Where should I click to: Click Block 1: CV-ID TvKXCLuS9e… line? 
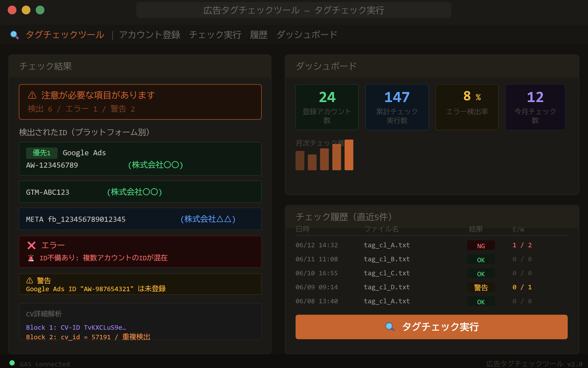pos(76,327)
